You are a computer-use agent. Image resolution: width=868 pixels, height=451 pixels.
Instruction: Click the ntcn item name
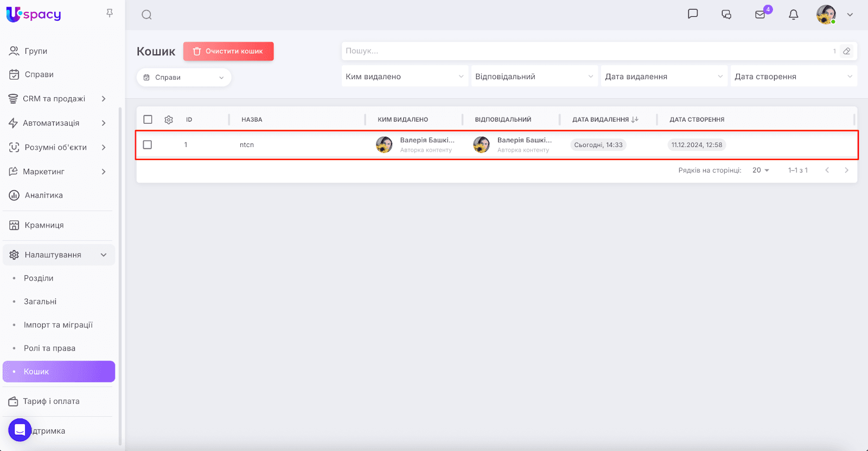click(247, 145)
